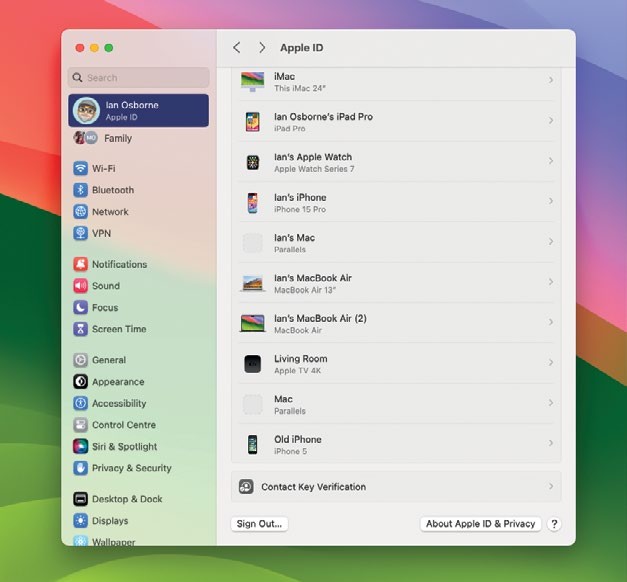The image size is (627, 582).
Task: Select the Appearance icon
Action: click(80, 382)
